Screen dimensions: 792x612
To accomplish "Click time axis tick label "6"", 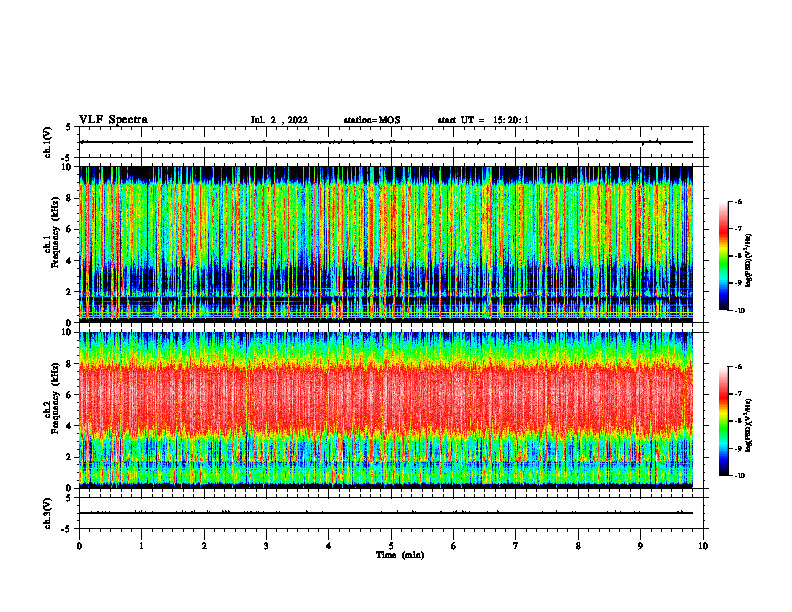I will [454, 546].
